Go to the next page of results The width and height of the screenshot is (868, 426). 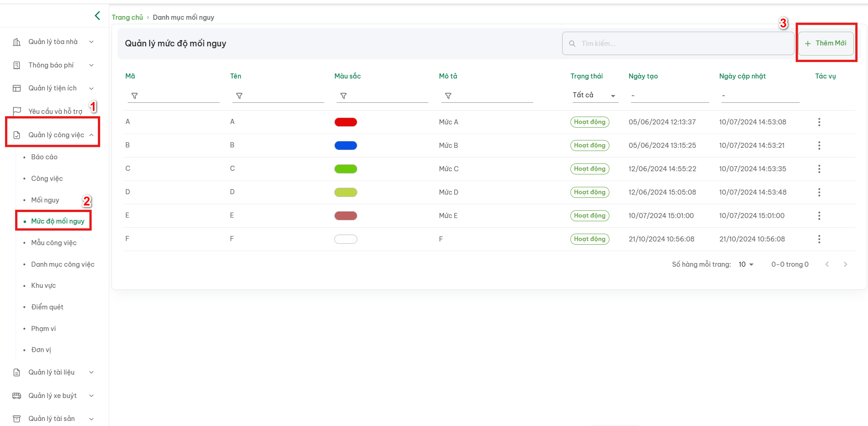[845, 264]
